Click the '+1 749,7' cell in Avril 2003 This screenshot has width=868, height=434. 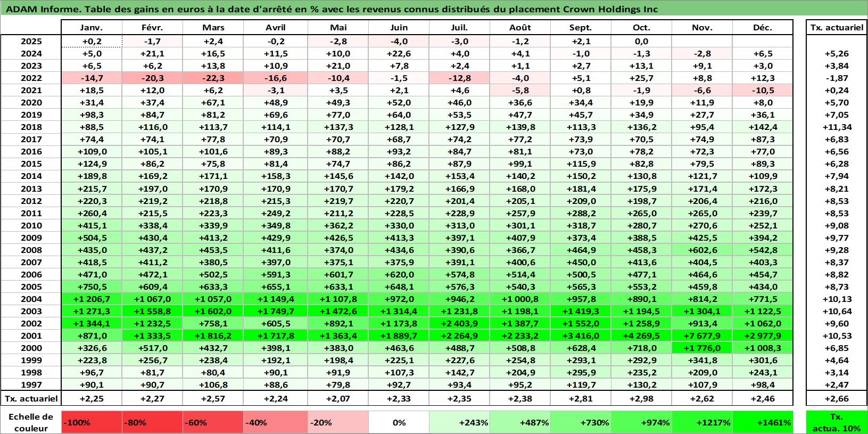click(x=275, y=312)
